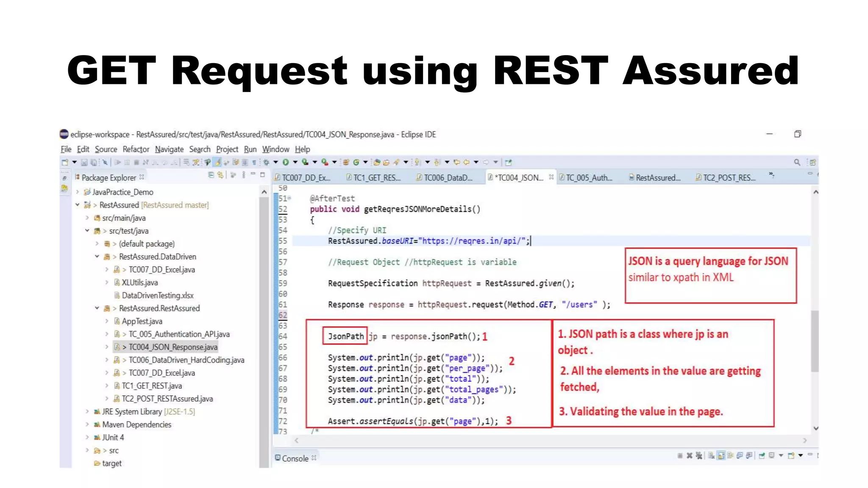Click the Save All toolbar icon

[x=94, y=162]
